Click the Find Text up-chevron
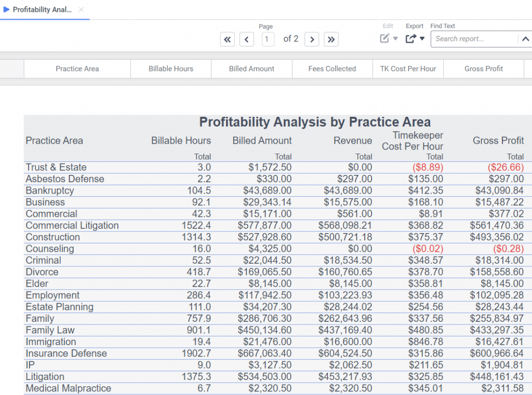Screen dimensions: 532x395 [x=525, y=39]
